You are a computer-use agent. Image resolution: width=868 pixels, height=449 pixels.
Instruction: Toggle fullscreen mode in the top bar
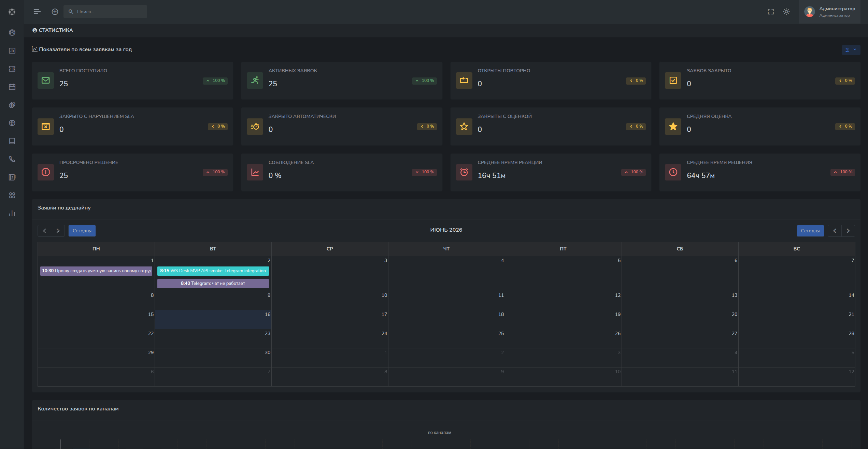pos(771,12)
